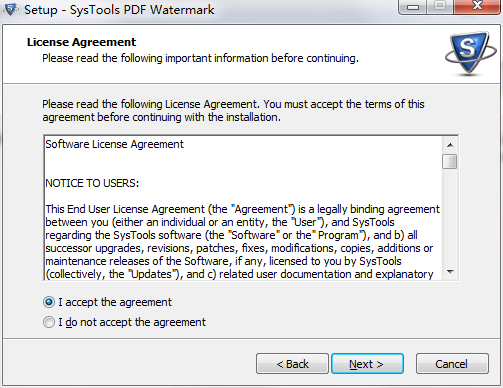Minimize the Setup window

[413, 7]
